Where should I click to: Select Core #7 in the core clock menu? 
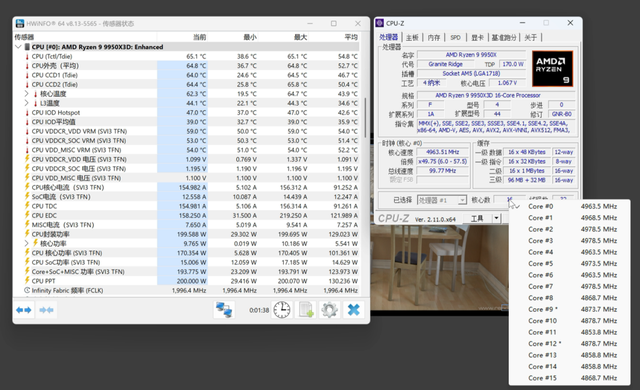tap(569, 286)
